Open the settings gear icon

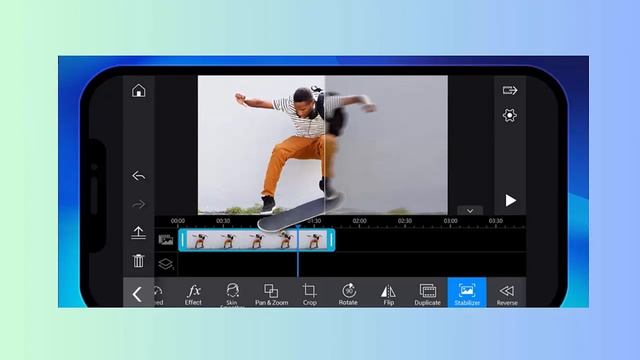click(x=510, y=116)
